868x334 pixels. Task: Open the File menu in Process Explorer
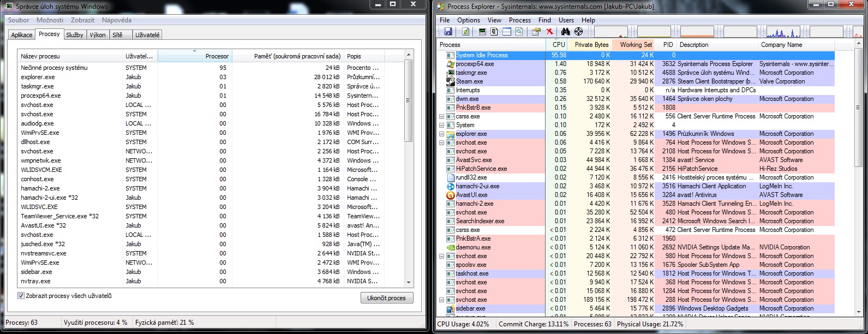click(x=445, y=20)
